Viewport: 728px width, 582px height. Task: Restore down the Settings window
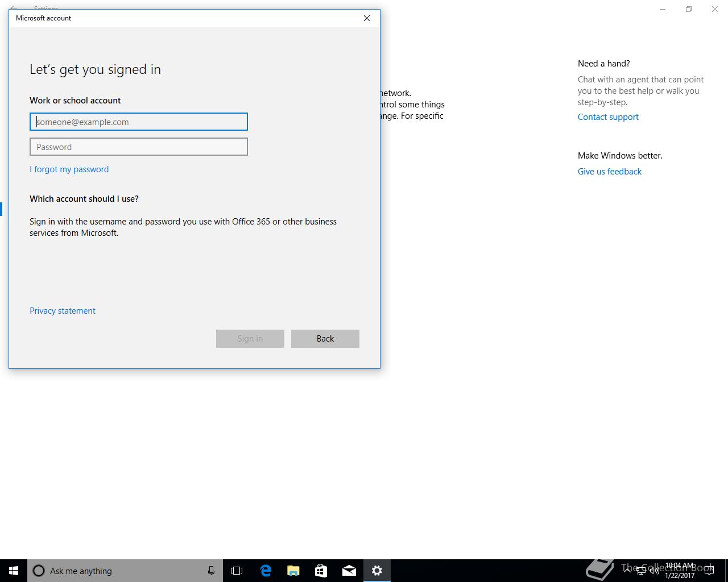pyautogui.click(x=689, y=9)
